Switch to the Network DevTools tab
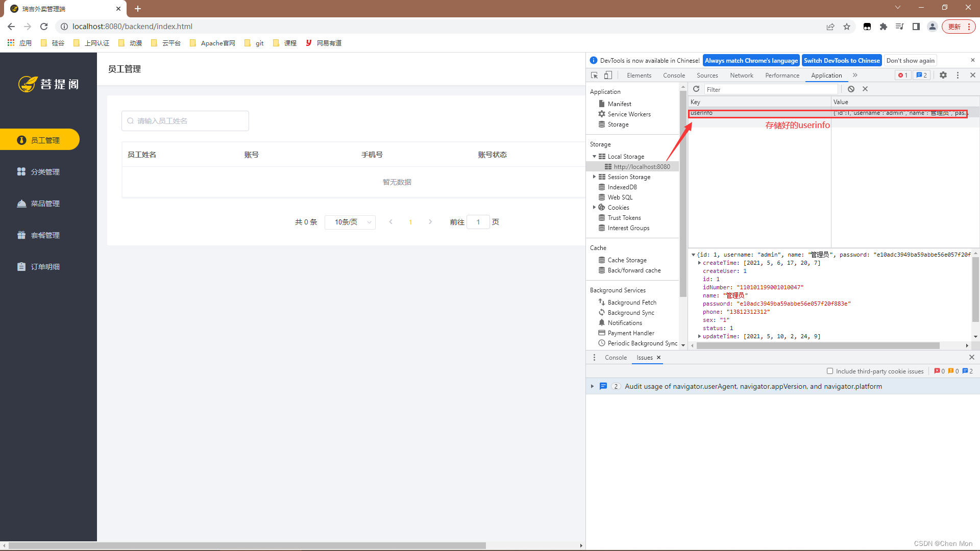The height and width of the screenshot is (551, 980). [741, 74]
